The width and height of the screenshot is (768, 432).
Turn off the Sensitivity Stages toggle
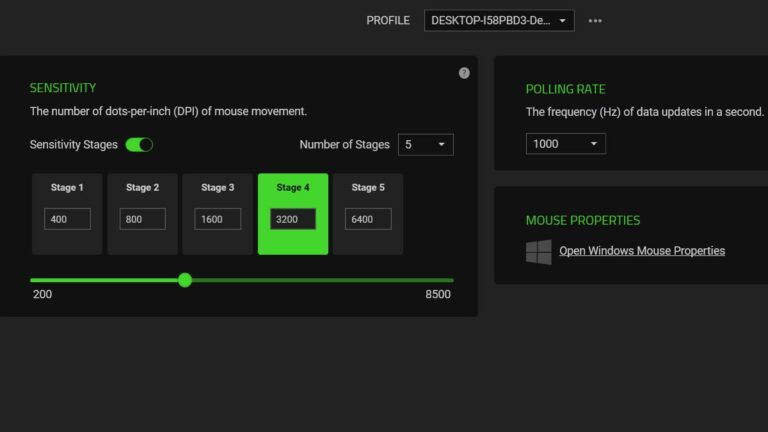pyautogui.click(x=139, y=145)
